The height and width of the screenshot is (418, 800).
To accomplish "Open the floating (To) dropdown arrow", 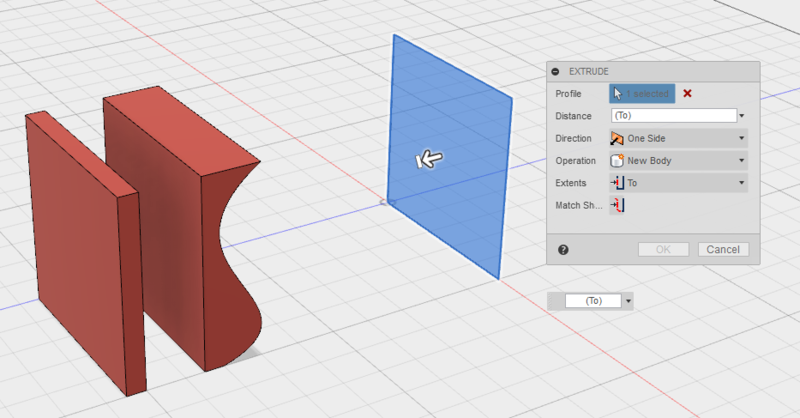I will tap(629, 301).
